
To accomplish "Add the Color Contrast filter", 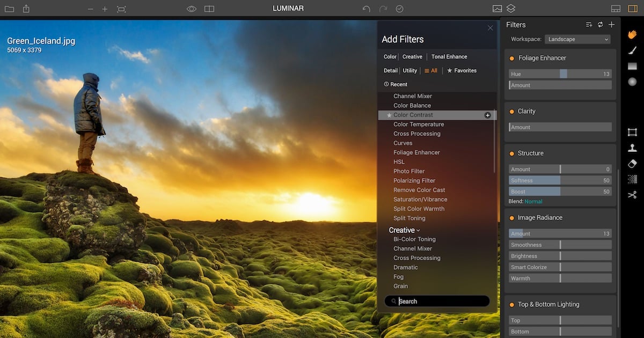I will tap(487, 115).
